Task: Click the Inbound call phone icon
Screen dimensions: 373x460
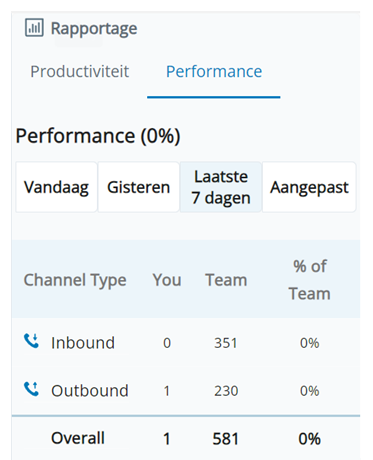Action: point(31,341)
